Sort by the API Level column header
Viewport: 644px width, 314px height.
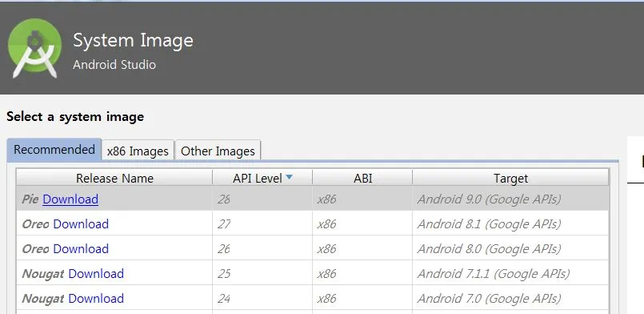[x=262, y=178]
